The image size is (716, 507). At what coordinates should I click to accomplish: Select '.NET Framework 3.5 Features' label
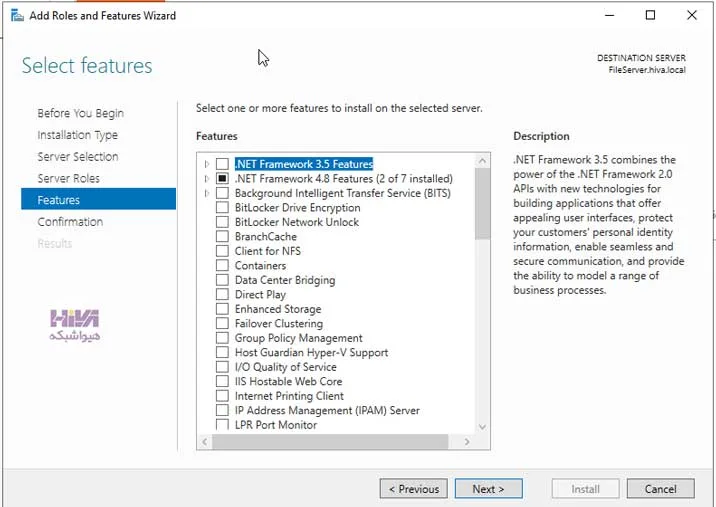304,164
